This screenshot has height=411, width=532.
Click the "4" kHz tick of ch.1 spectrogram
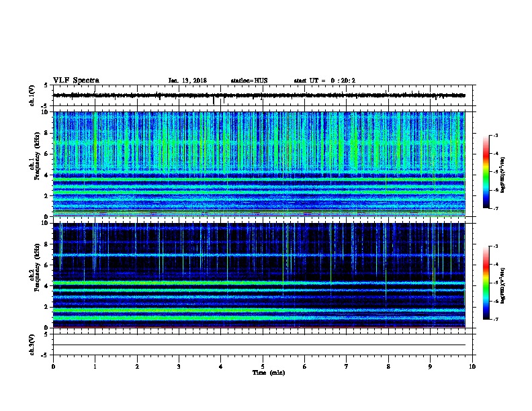point(47,175)
